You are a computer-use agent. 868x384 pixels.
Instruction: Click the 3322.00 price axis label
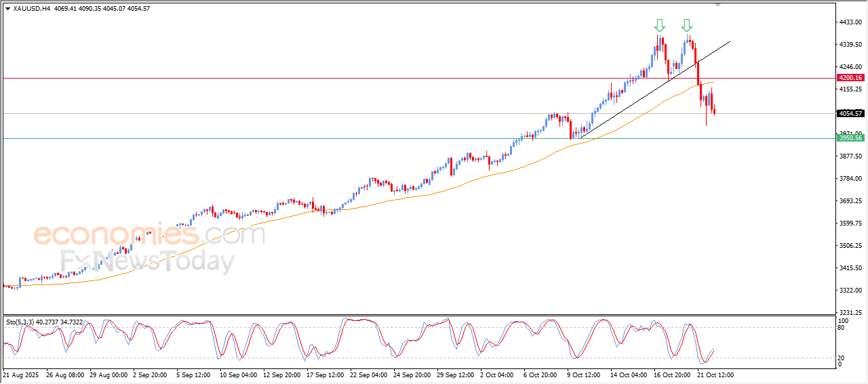click(850, 291)
